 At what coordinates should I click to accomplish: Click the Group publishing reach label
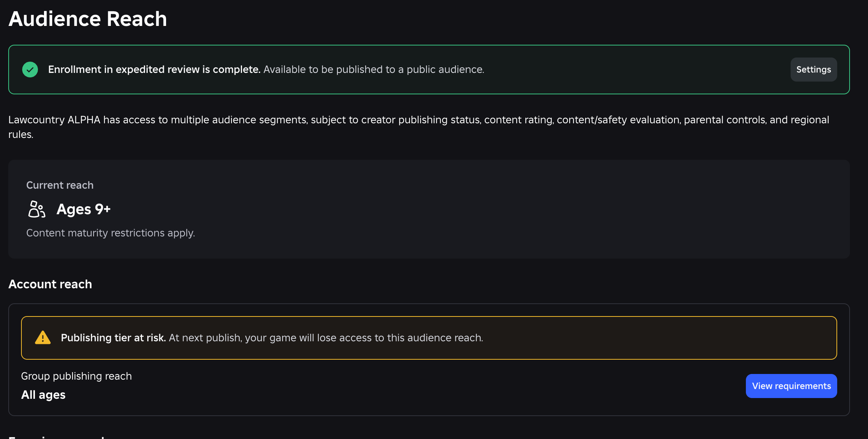[76, 376]
